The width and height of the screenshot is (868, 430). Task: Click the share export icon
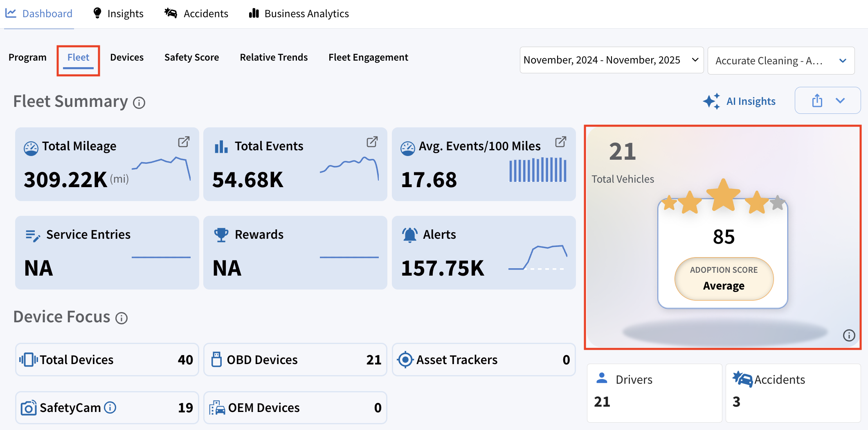[x=817, y=101]
